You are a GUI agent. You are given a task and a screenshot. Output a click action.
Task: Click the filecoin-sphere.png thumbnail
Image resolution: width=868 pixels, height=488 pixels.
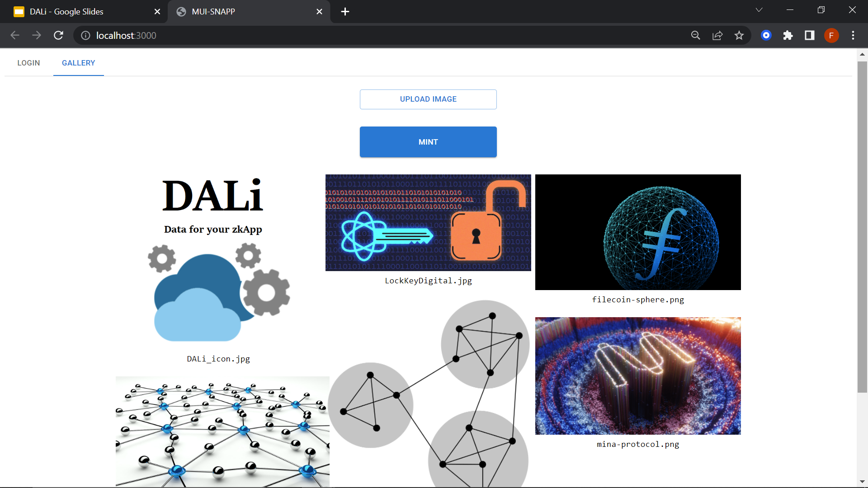(638, 232)
